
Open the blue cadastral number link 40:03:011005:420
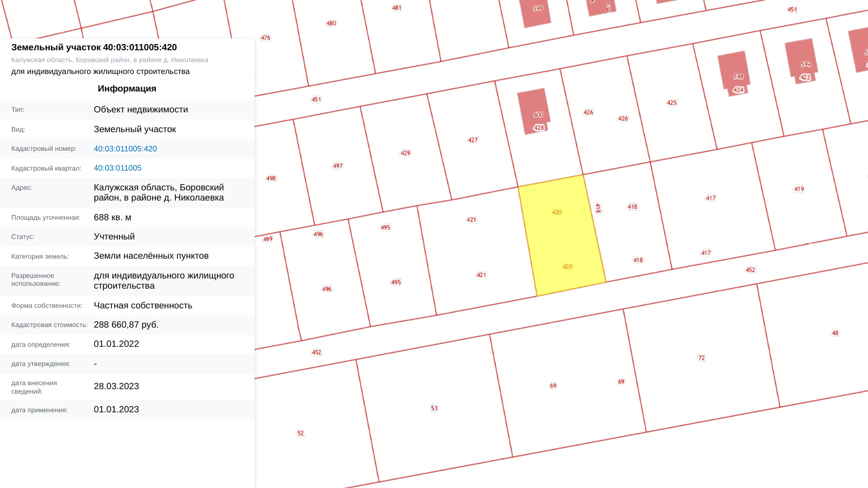point(125,149)
